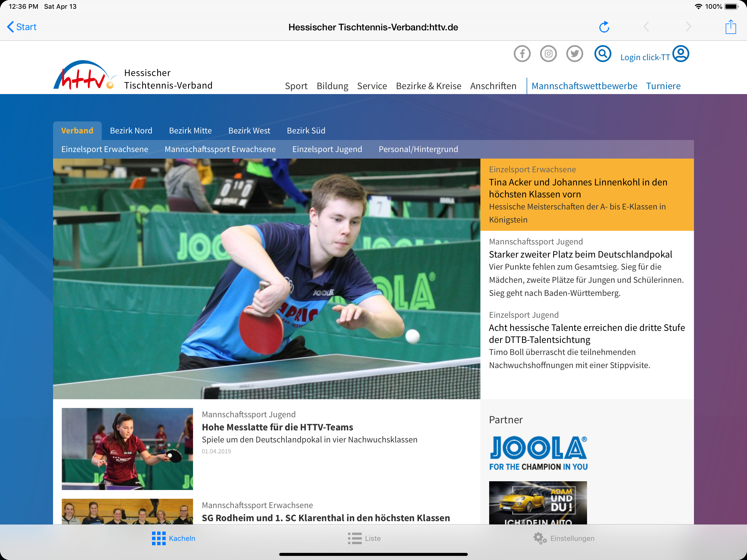Open the JOOLA partner logo
Viewport: 747px width, 560px height.
click(x=538, y=453)
